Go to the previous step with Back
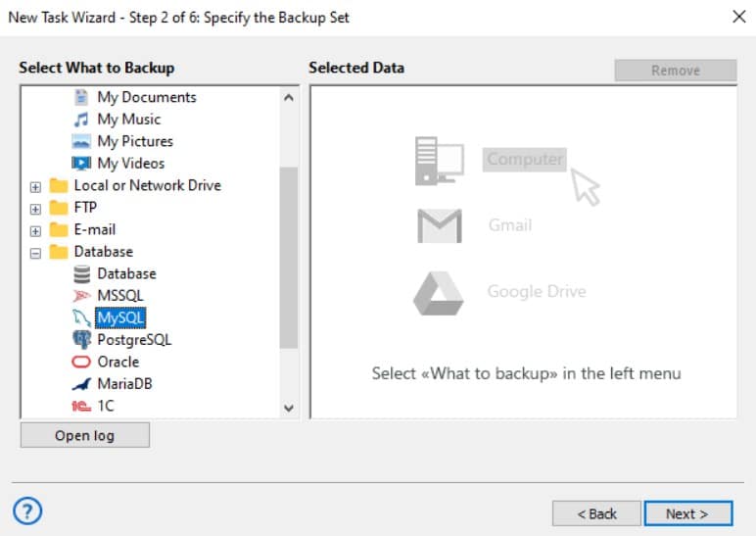Screen dimensions: 756x536 [x=596, y=513]
